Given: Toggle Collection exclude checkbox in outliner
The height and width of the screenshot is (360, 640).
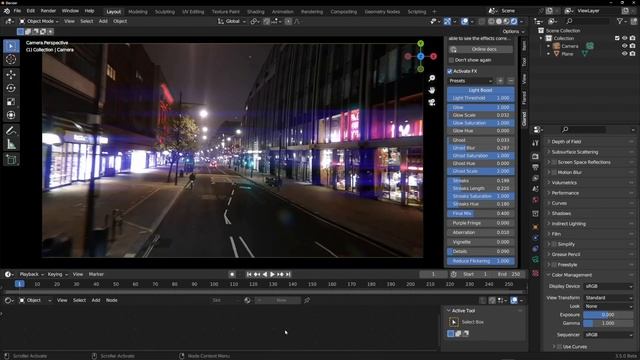Looking at the screenshot, I should pos(617,38).
